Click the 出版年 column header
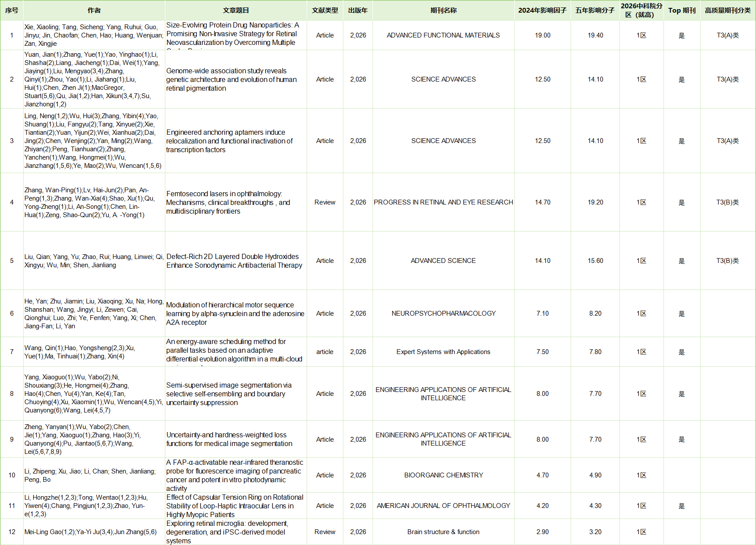 pos(358,10)
